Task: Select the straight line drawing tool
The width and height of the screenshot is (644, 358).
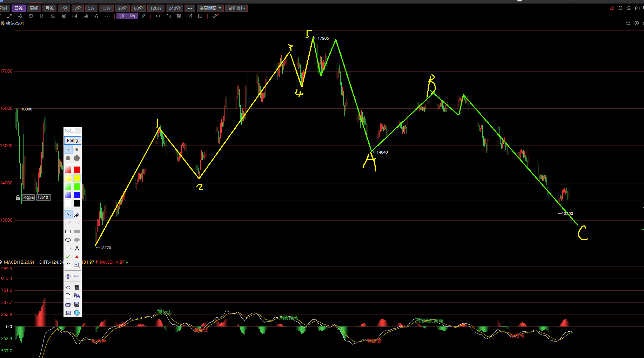Action: tap(68, 223)
